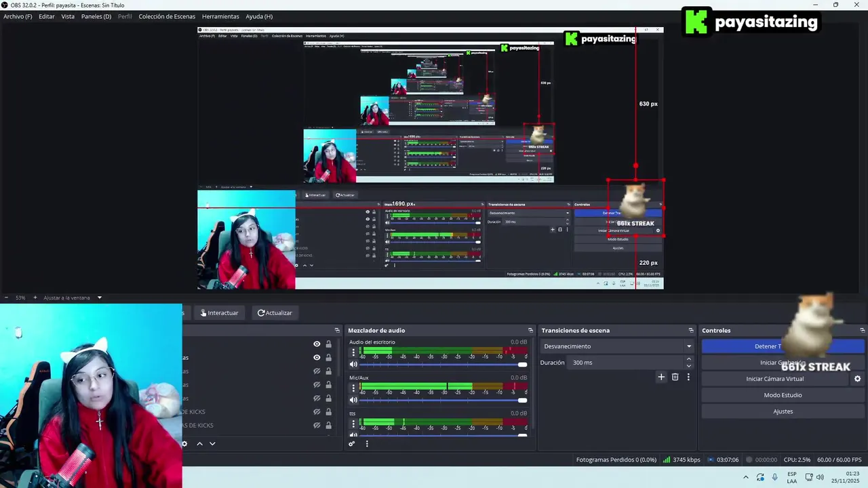Toggle lock on the DE KICKS source
The image size is (868, 488).
(x=329, y=411)
